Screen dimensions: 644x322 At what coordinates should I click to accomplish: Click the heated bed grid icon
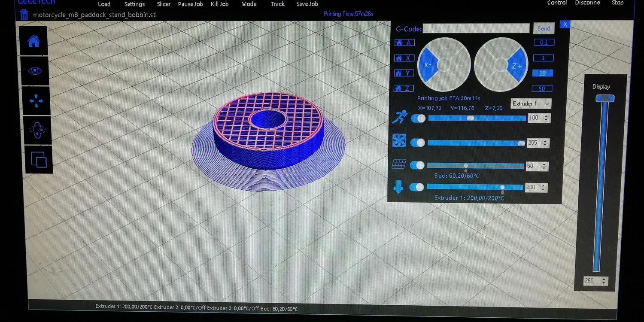click(399, 164)
